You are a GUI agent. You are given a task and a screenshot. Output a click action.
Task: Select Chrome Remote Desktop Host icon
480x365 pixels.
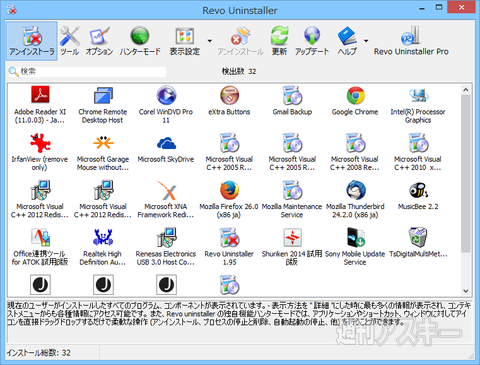coord(103,95)
